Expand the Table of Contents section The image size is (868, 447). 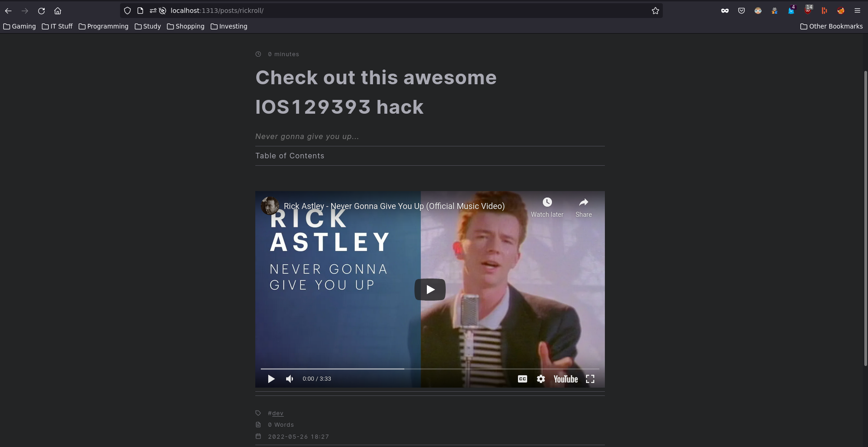pyautogui.click(x=290, y=156)
